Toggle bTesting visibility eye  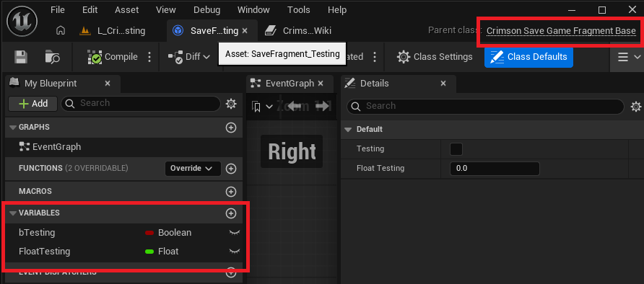[x=235, y=233]
